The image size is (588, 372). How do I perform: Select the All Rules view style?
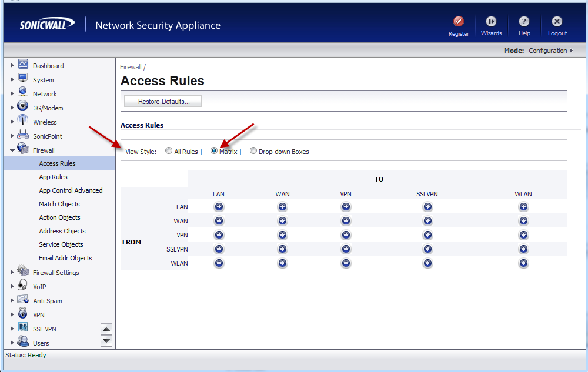[169, 150]
